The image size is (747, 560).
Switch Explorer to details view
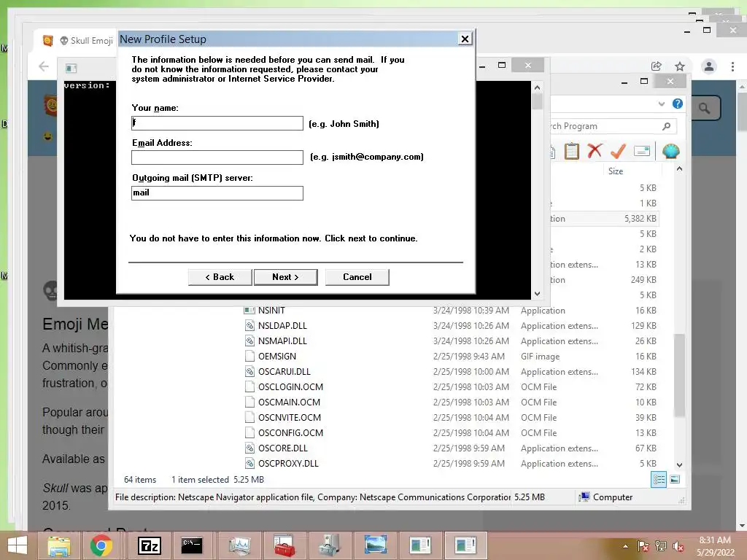(x=659, y=479)
